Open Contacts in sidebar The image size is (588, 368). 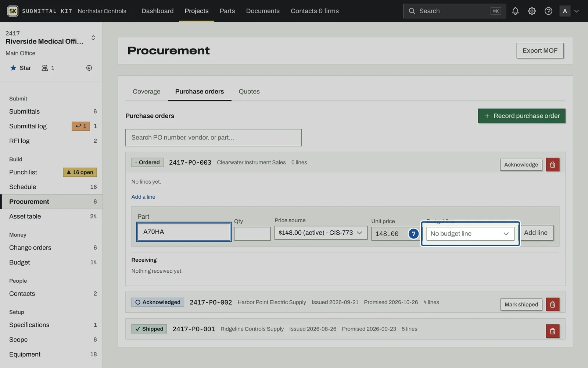click(51, 294)
